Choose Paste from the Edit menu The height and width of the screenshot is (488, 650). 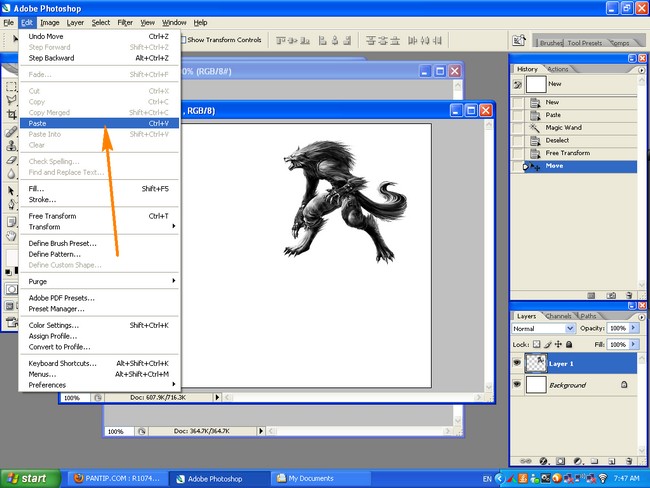point(99,123)
